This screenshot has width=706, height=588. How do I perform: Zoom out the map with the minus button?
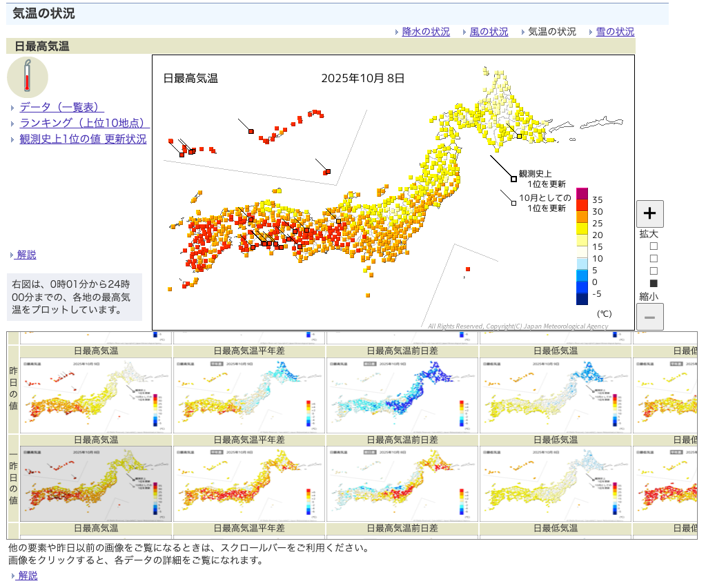pos(649,317)
